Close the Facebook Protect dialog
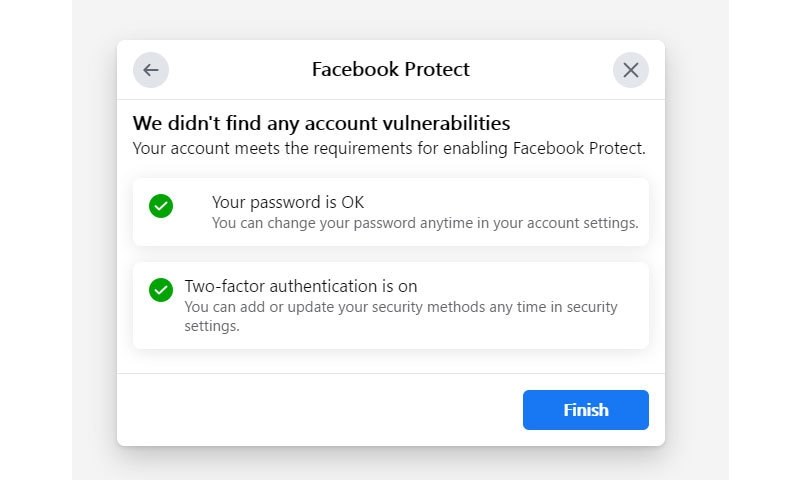The width and height of the screenshot is (800, 480). [x=631, y=70]
